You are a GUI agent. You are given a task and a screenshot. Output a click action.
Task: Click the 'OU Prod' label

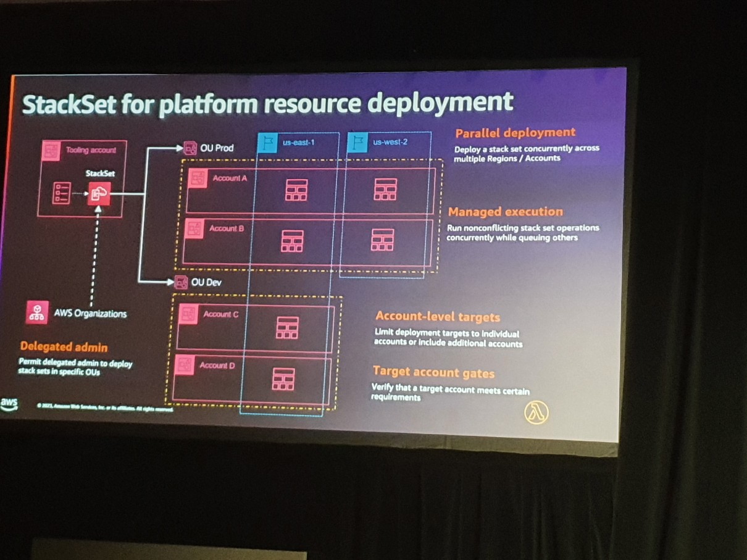217,148
